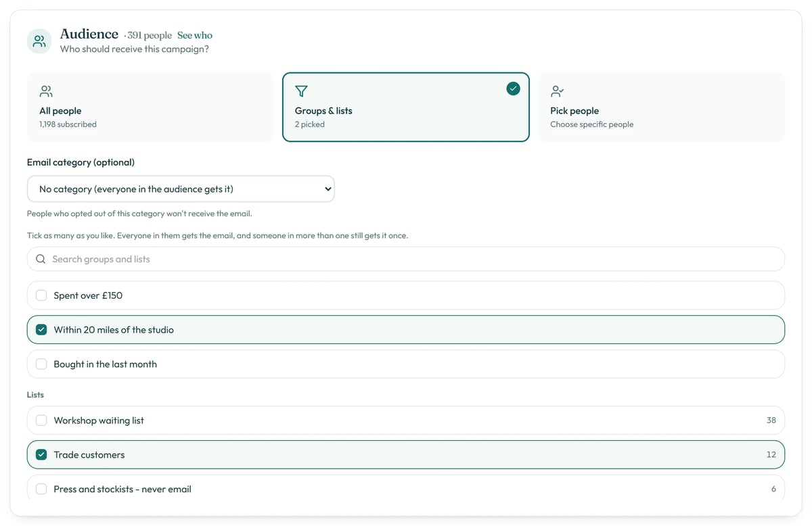Click the Email category (optional) label
This screenshot has width=812, height=526.
click(x=81, y=162)
